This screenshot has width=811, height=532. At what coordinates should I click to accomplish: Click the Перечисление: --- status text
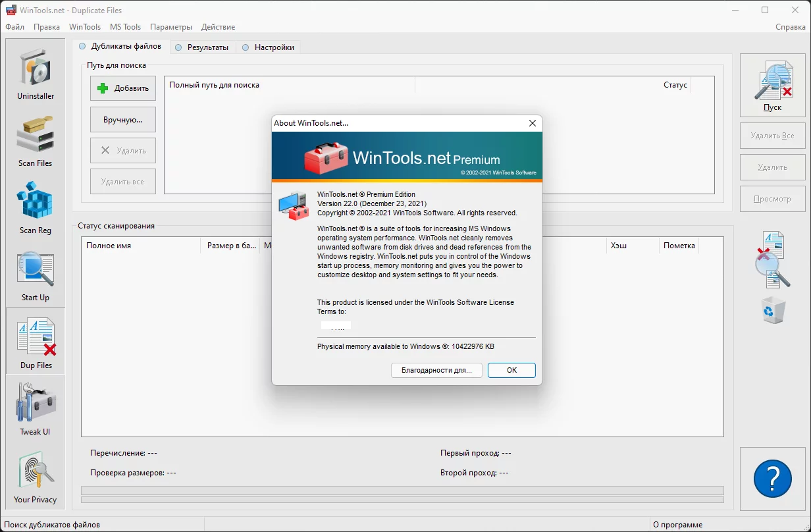(x=124, y=453)
